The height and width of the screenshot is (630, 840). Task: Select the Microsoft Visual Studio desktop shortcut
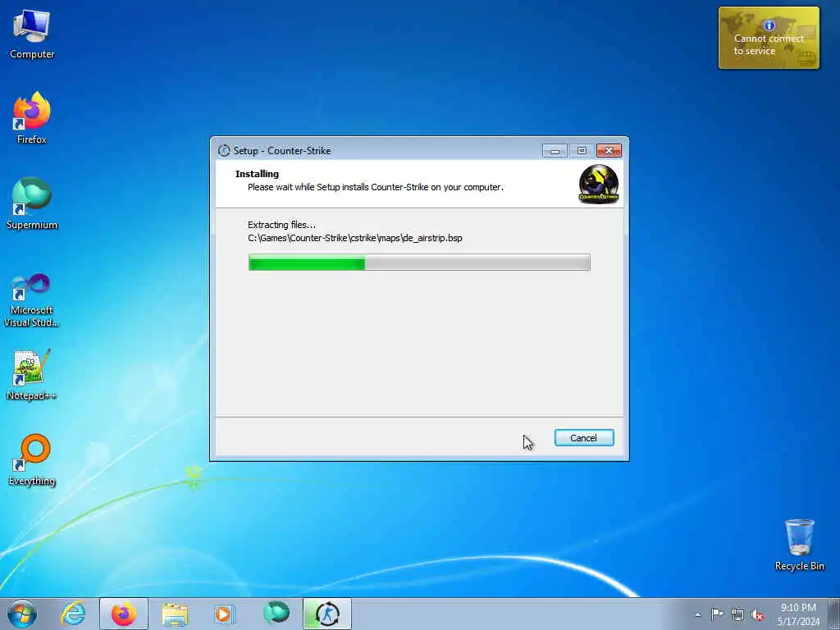pos(32,300)
